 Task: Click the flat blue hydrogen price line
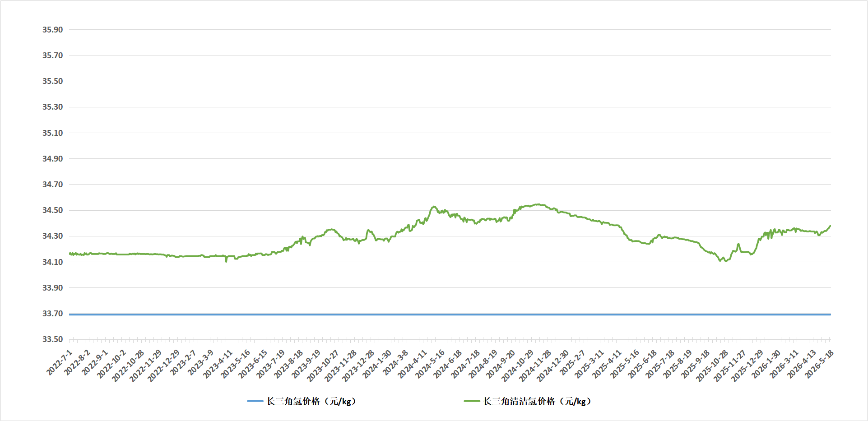(x=450, y=314)
